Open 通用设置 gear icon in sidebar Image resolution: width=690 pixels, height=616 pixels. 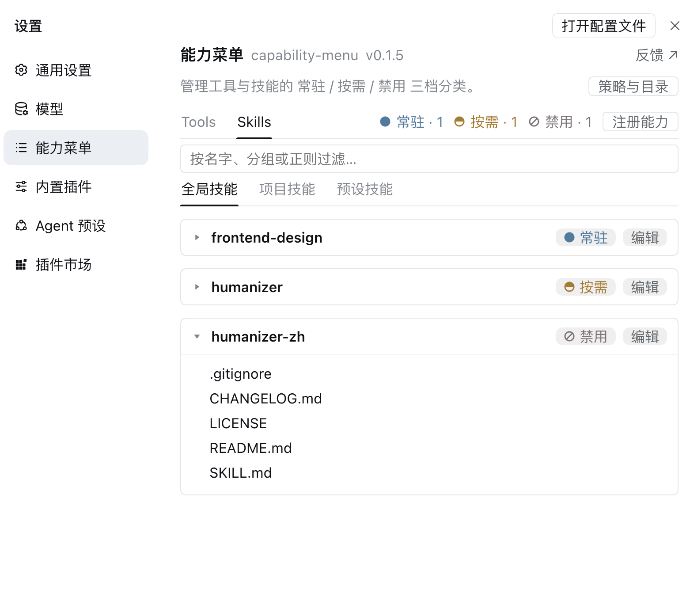point(21,70)
